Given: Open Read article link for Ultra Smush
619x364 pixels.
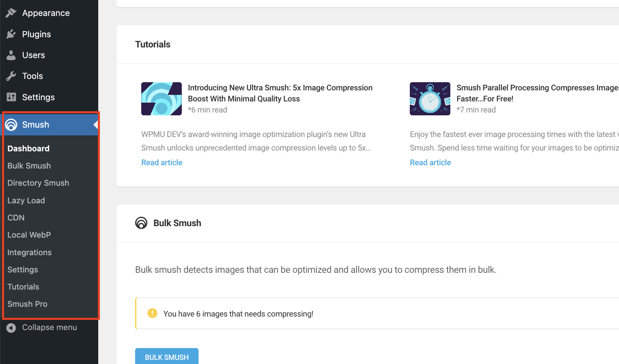Looking at the screenshot, I should pyautogui.click(x=162, y=162).
